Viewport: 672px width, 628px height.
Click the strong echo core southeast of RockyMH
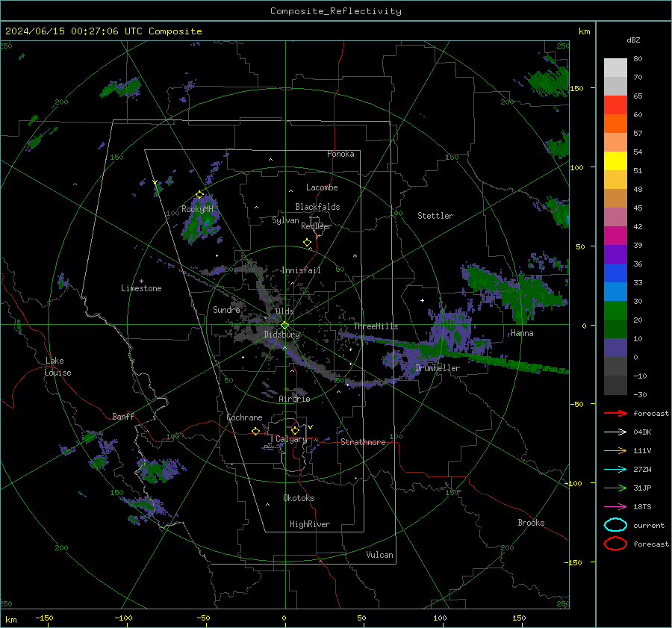pyautogui.click(x=207, y=223)
